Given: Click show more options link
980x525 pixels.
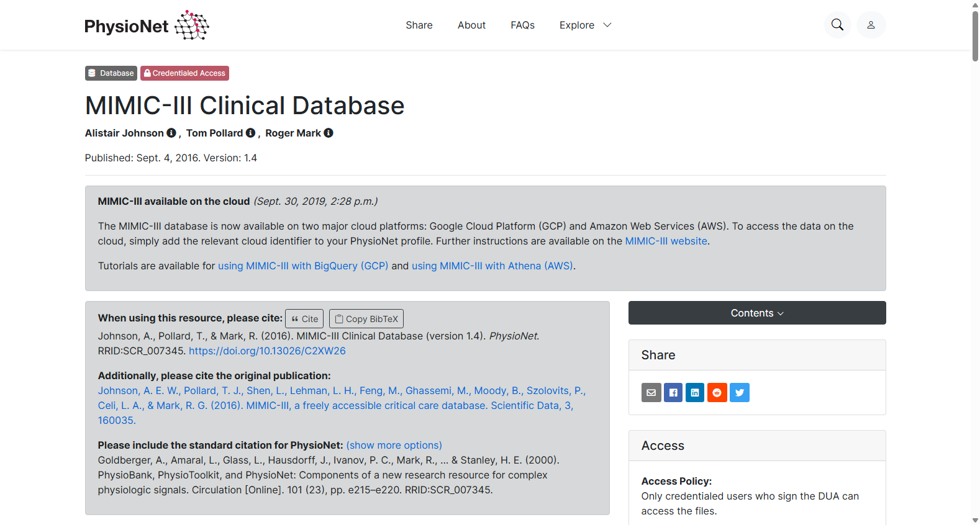Looking at the screenshot, I should [394, 445].
